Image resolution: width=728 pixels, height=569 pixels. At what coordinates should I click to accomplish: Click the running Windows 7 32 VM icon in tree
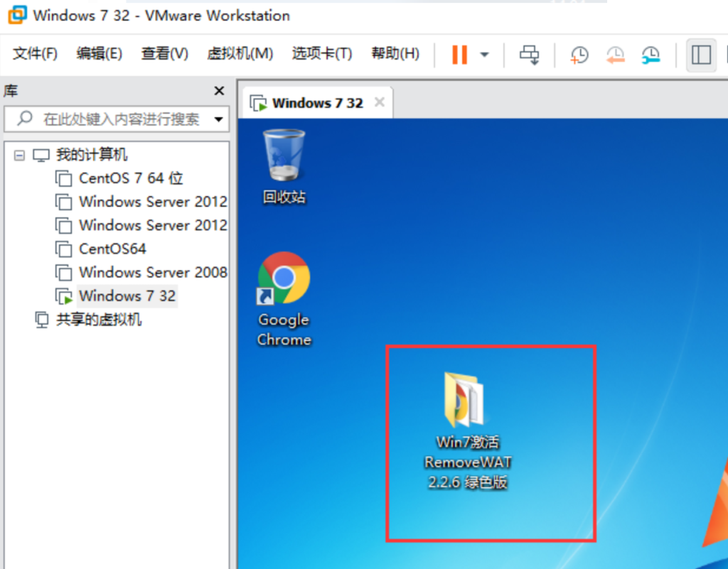63,296
